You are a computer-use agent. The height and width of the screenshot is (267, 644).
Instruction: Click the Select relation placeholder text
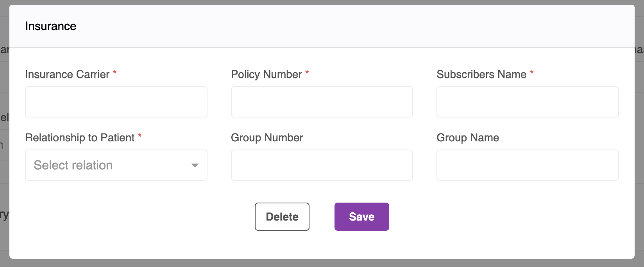pyautogui.click(x=73, y=165)
